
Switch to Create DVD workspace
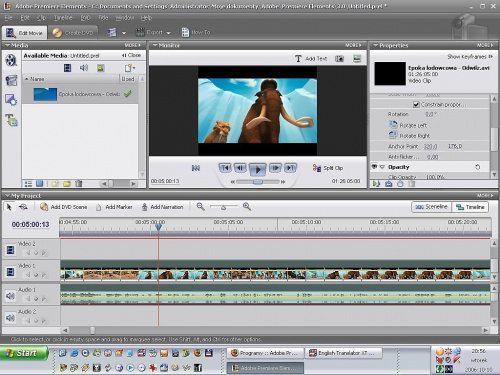click(x=73, y=33)
